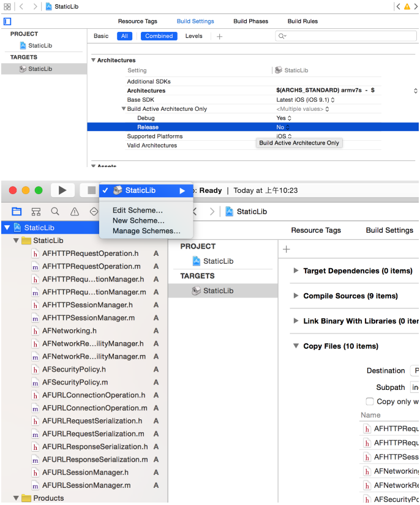Select Manage Schemes… menu entry
The height and width of the screenshot is (505, 420).
click(x=146, y=231)
